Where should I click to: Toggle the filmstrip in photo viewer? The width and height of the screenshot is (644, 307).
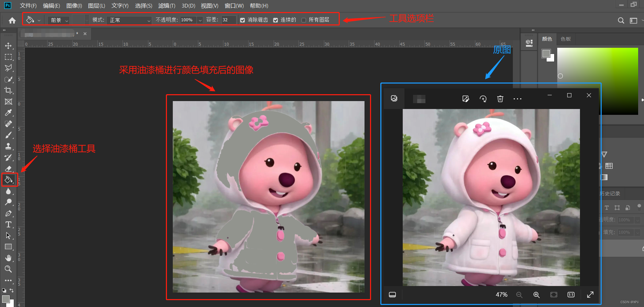click(392, 295)
